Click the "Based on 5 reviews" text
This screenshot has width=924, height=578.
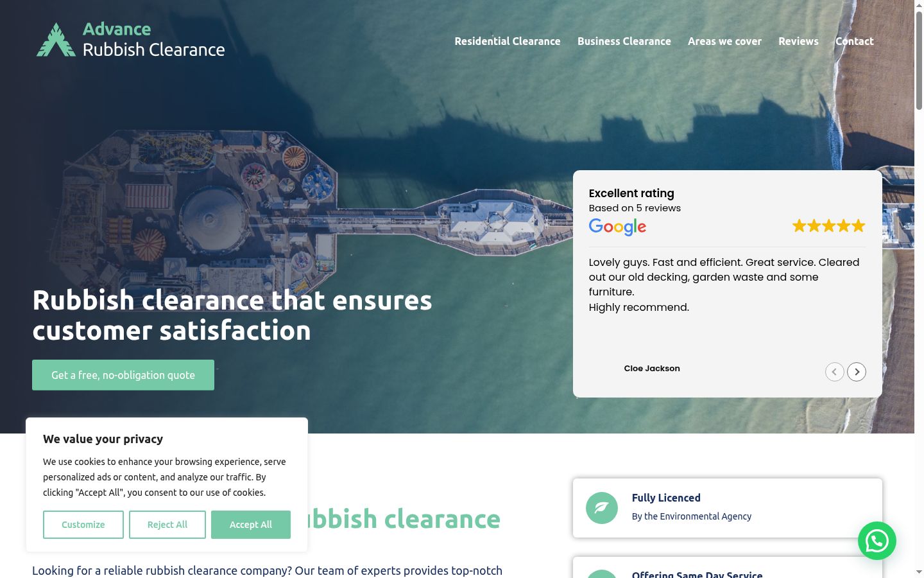click(x=635, y=208)
